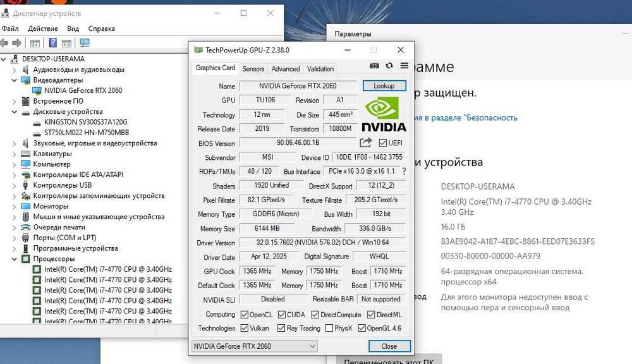Click the Device Manager help toolbar icon

click(x=53, y=43)
